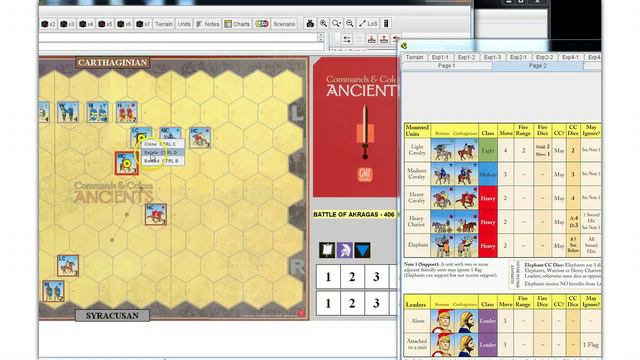Click the Heavy Chariot row in chart
This screenshot has height=360, width=640.
(x=502, y=222)
